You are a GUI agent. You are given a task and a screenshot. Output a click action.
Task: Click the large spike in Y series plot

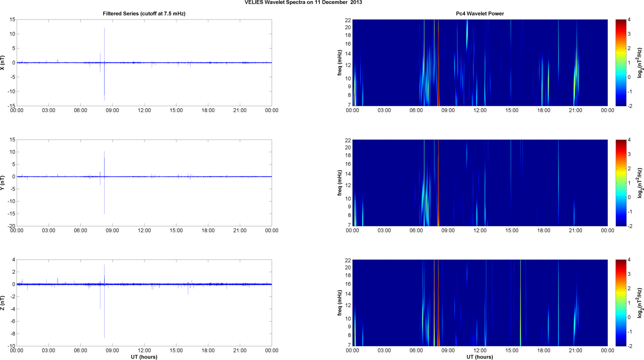click(105, 199)
